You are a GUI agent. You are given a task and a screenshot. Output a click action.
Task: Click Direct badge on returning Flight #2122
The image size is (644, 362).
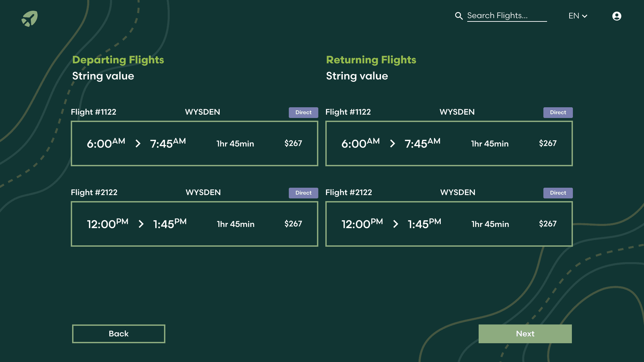tap(558, 193)
